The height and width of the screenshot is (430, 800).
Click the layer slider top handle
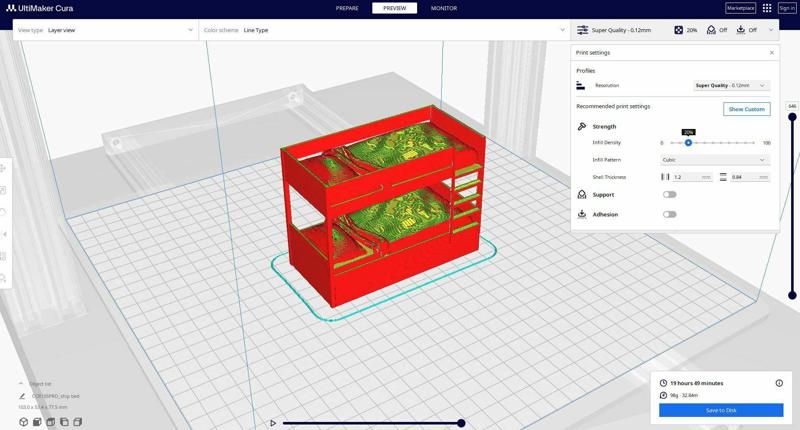tap(792, 117)
